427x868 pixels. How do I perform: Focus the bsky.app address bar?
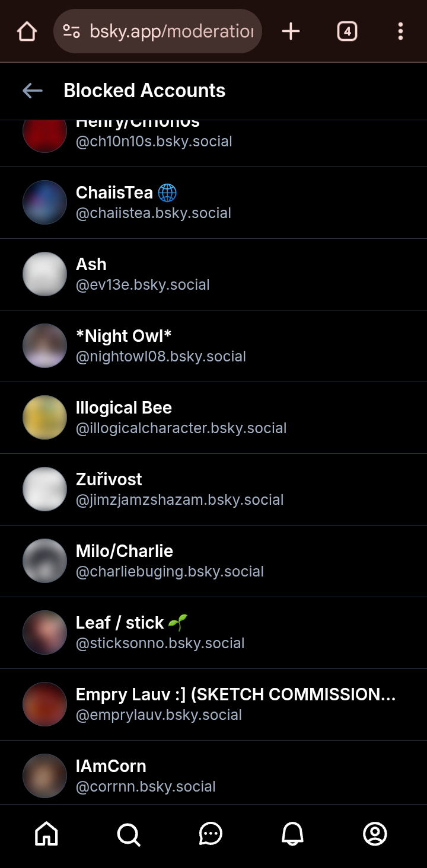pos(171,31)
